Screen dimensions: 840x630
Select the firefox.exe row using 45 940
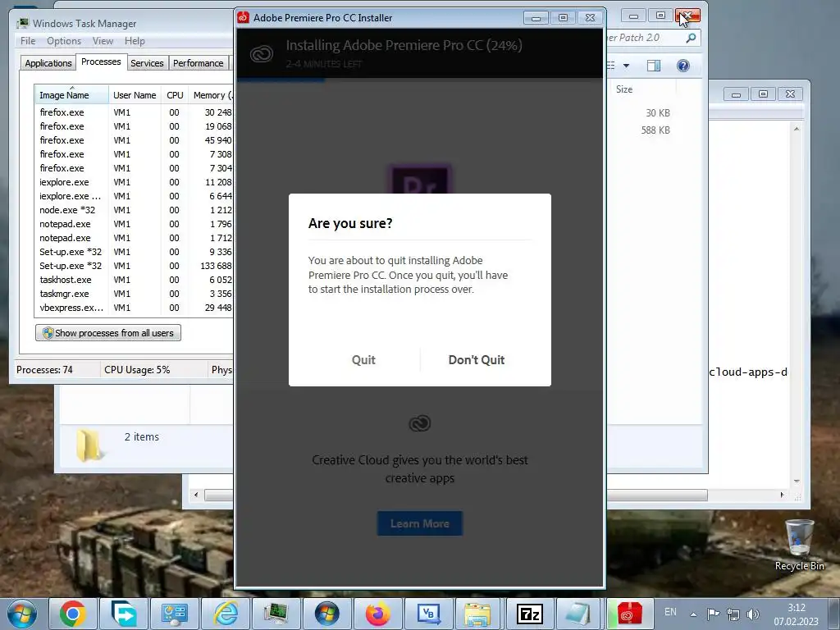click(134, 140)
